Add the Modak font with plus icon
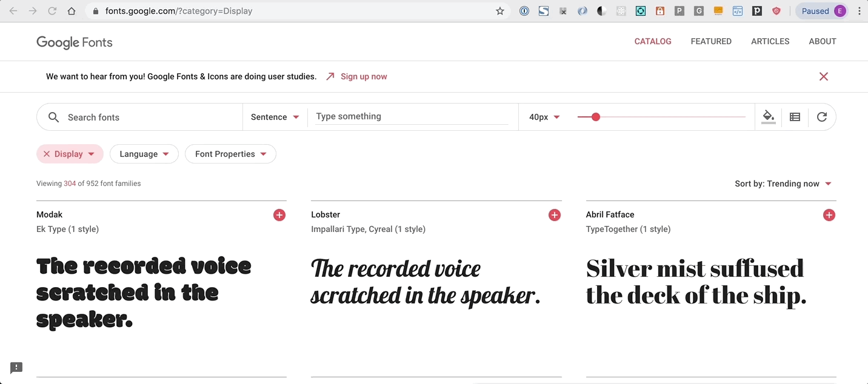The image size is (868, 384). [x=279, y=215]
